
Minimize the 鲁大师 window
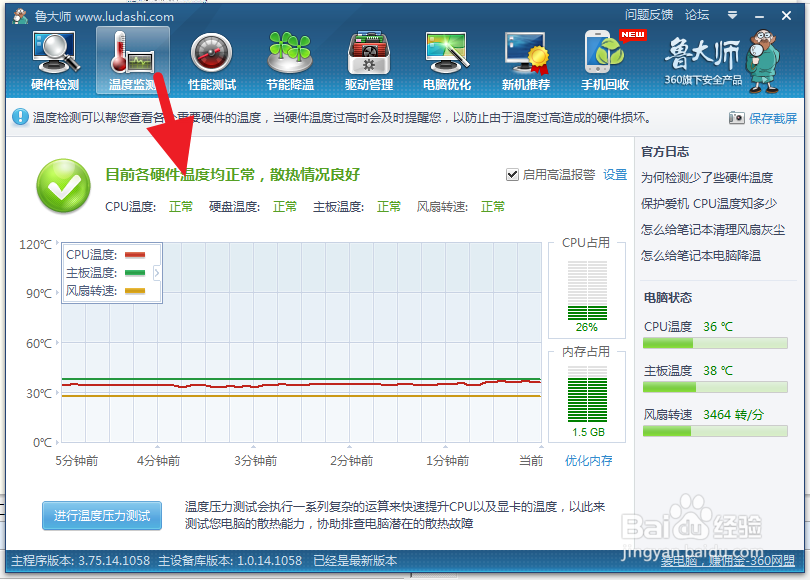pyautogui.click(x=759, y=16)
